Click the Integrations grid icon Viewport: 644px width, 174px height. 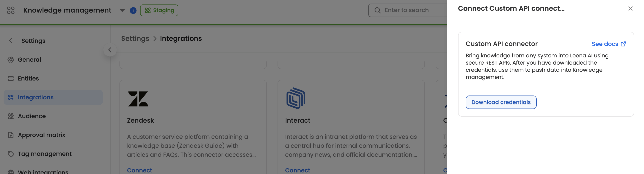(11, 97)
